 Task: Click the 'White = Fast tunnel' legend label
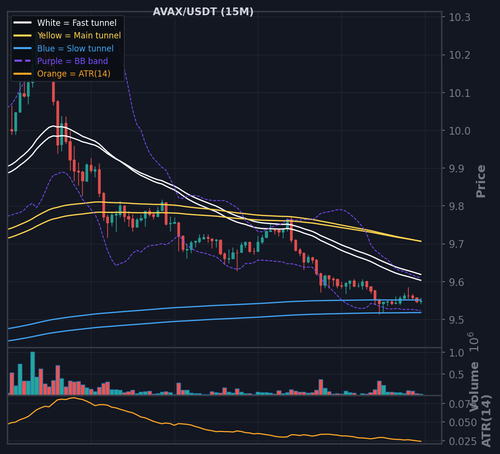pos(77,23)
